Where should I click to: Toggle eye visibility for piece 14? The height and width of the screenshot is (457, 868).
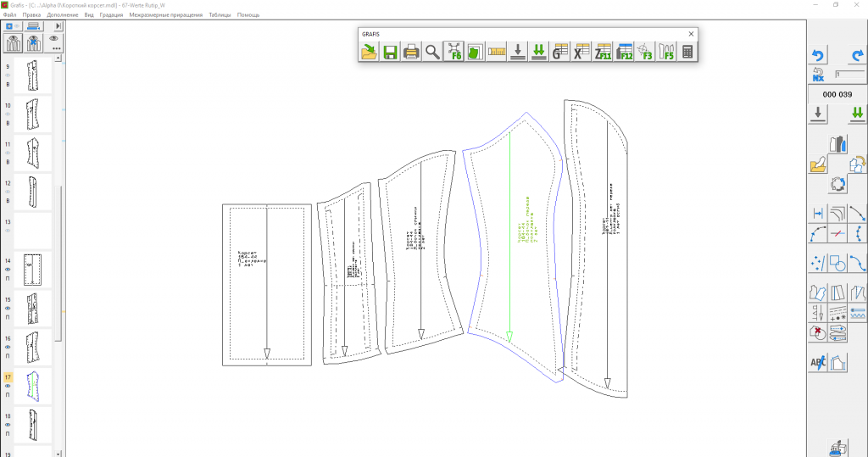coord(8,270)
